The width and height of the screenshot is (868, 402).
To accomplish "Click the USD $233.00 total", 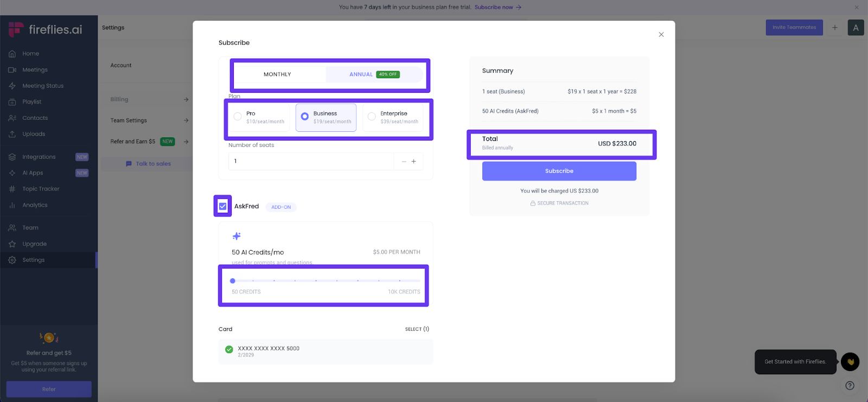I will [617, 144].
